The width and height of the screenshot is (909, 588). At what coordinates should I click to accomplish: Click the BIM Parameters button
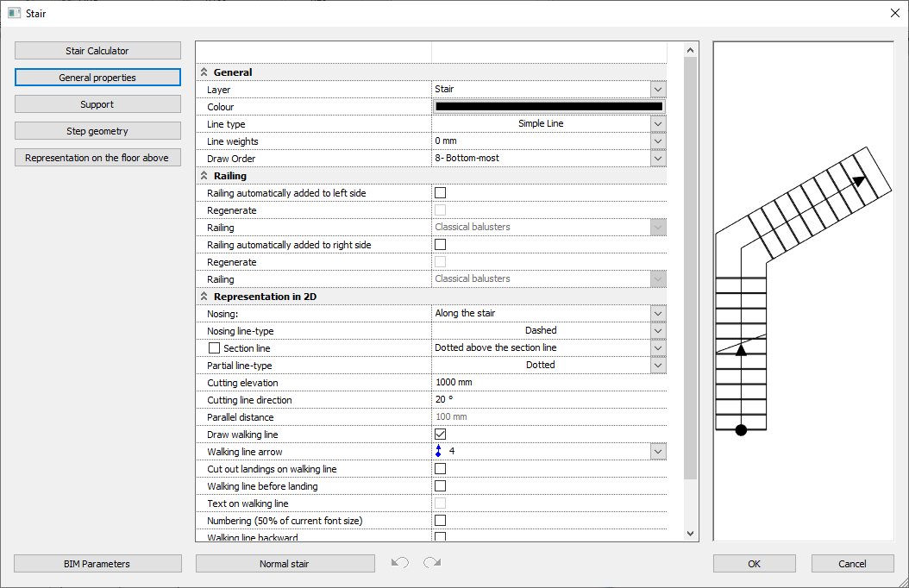coord(97,564)
